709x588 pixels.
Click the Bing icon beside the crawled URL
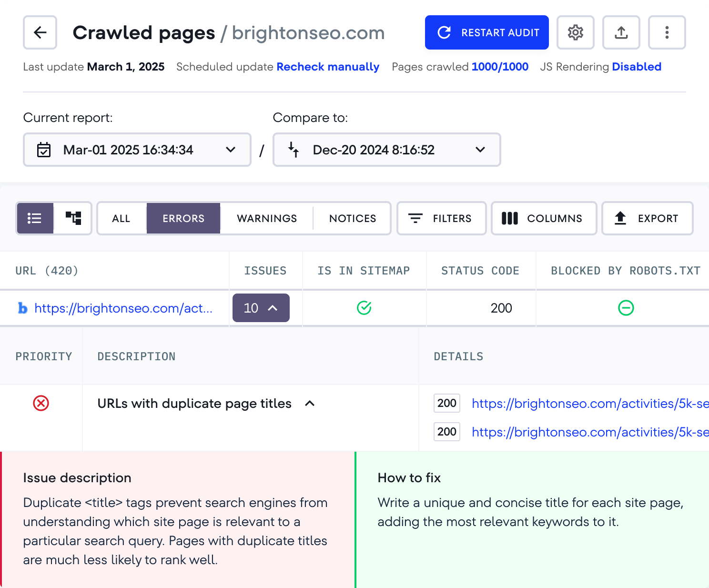point(22,308)
